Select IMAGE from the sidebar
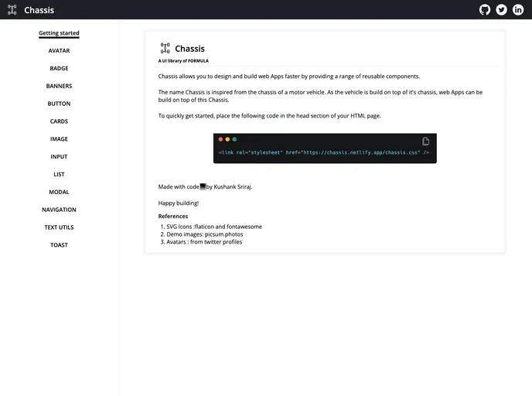 59,139
